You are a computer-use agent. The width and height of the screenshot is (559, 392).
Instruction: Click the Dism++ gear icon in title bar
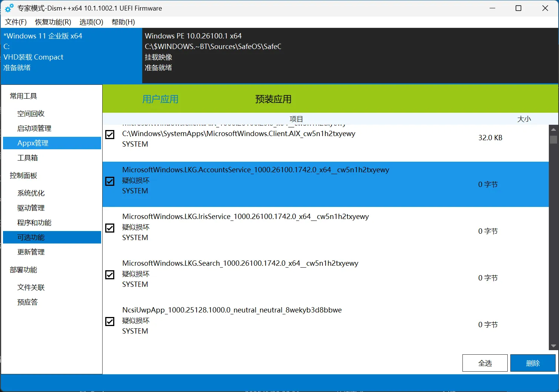[9, 8]
